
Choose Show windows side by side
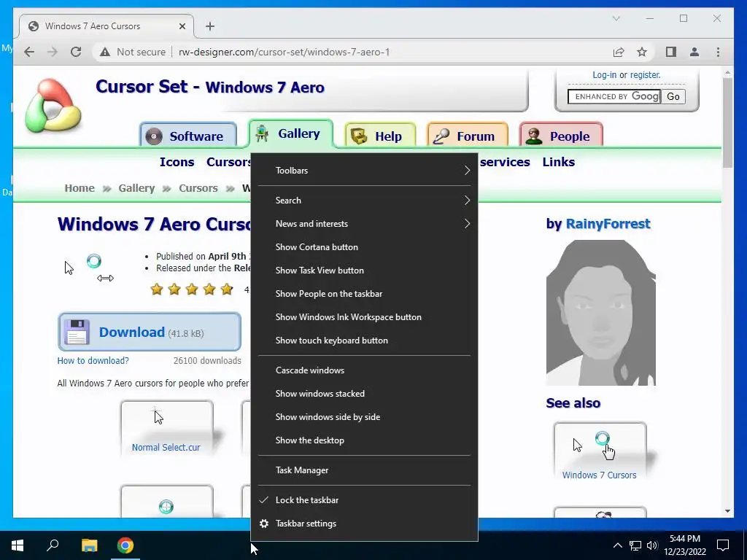pos(364,417)
